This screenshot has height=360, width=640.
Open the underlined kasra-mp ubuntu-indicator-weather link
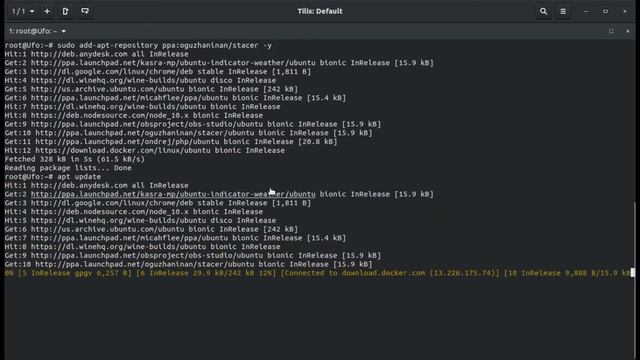click(x=173, y=194)
